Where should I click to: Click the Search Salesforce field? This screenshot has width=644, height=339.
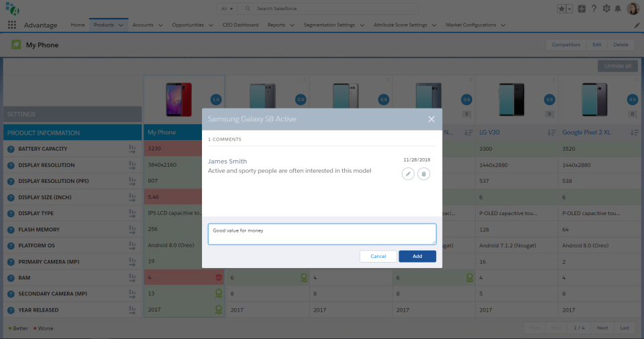(x=329, y=9)
